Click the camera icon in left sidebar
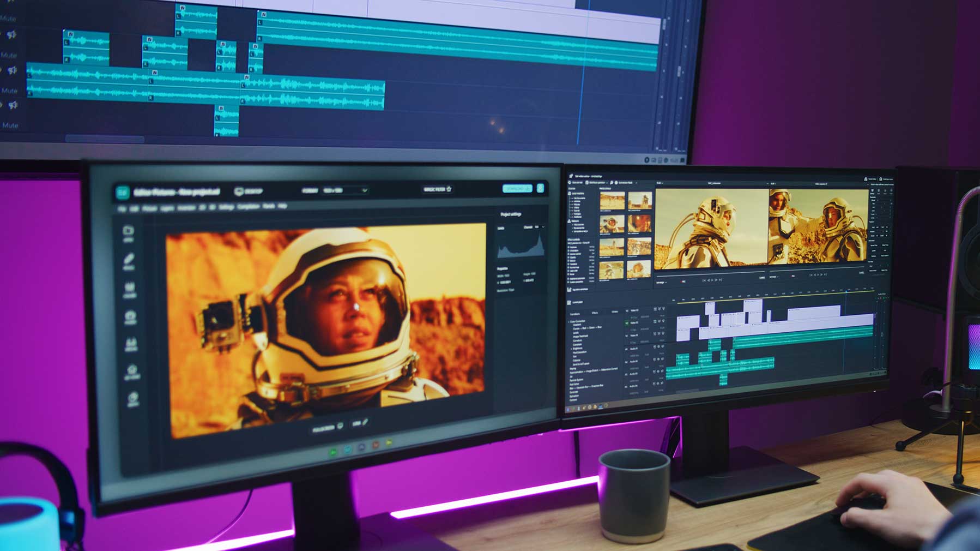Screen dimensions: 980x551 tap(130, 316)
